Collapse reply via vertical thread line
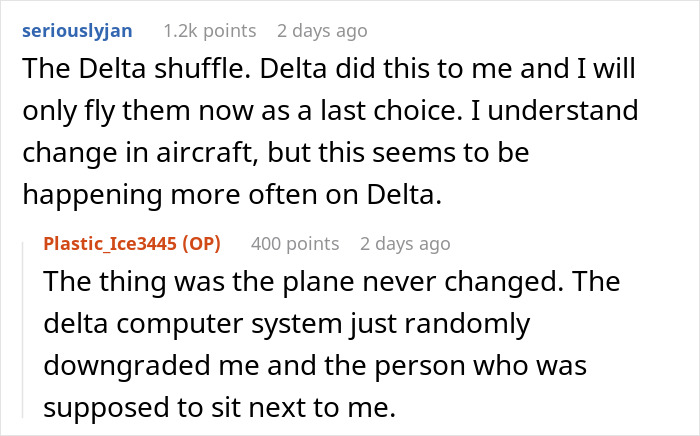The image size is (700, 436). (24, 330)
